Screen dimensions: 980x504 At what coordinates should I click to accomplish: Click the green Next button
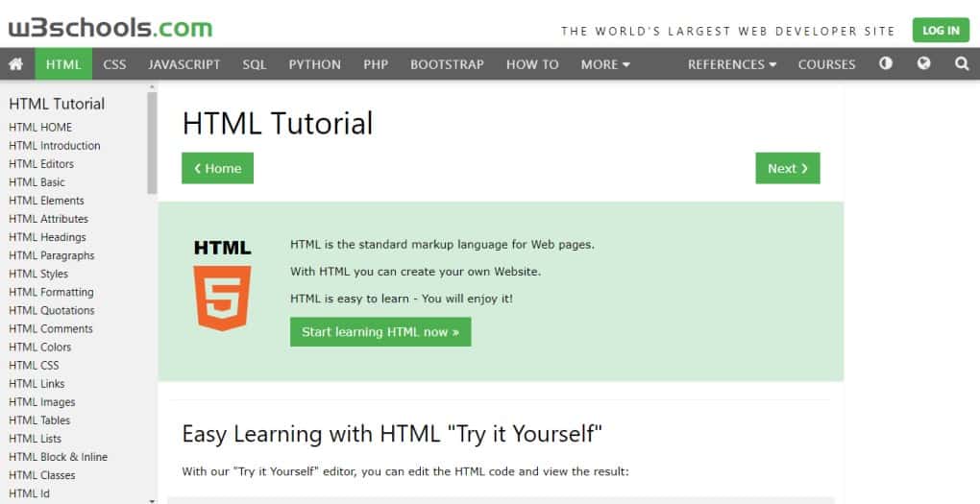pyautogui.click(x=788, y=168)
